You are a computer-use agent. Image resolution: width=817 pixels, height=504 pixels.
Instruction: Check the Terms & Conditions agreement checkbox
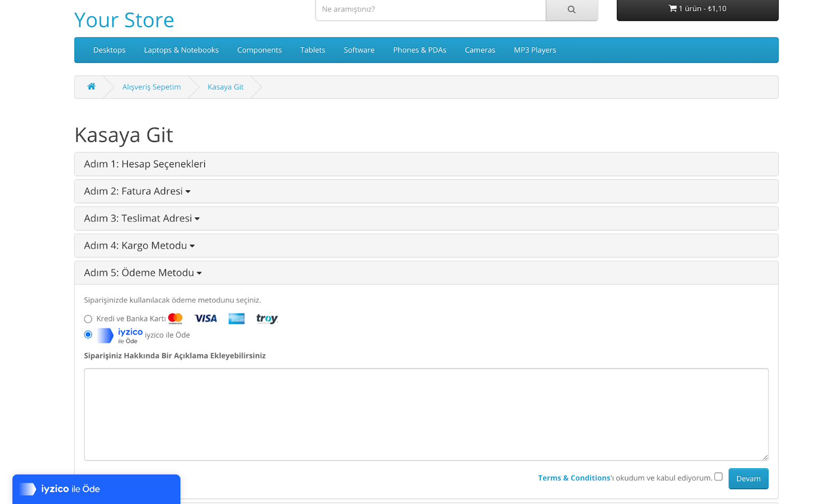[x=718, y=476]
